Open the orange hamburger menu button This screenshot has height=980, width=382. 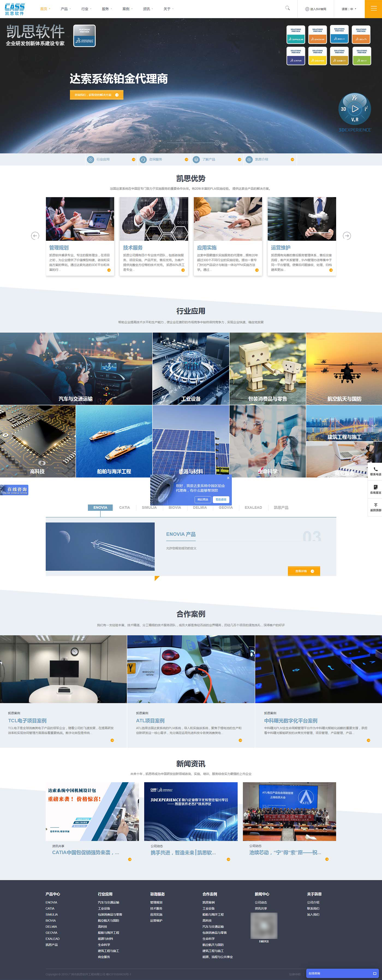[373, 9]
